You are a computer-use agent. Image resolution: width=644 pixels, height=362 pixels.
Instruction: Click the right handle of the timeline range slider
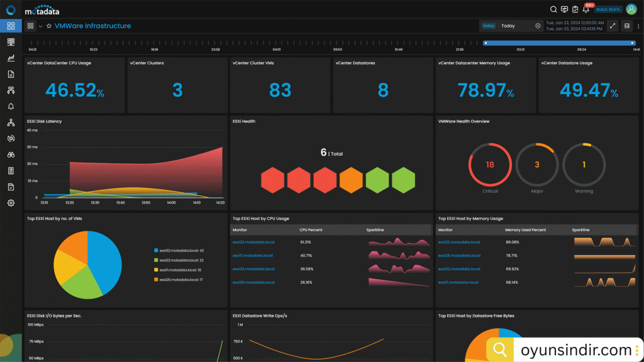(633, 43)
